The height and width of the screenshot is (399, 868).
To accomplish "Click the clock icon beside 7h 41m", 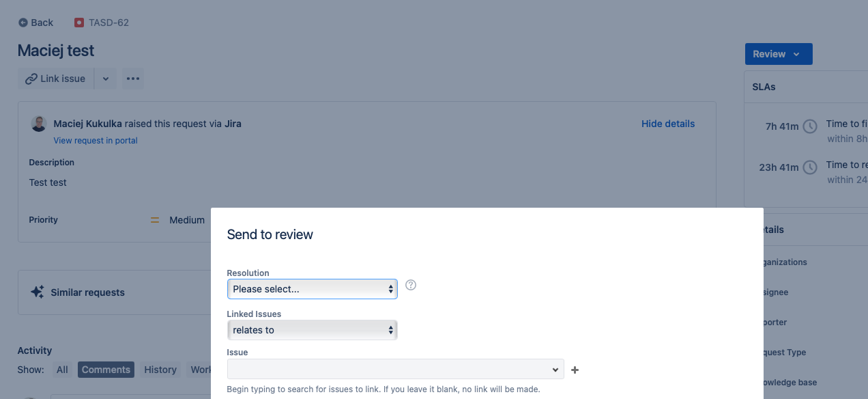I will (810, 126).
